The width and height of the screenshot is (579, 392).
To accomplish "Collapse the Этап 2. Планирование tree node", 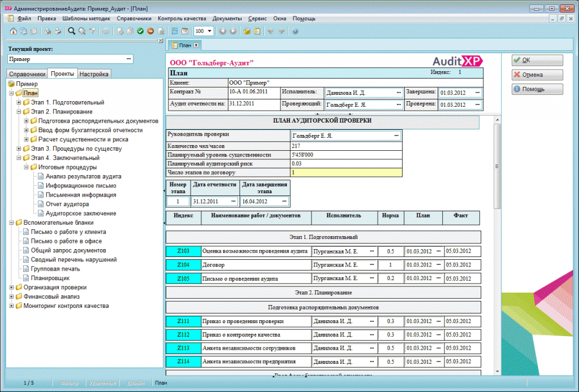I will pyautogui.click(x=19, y=112).
